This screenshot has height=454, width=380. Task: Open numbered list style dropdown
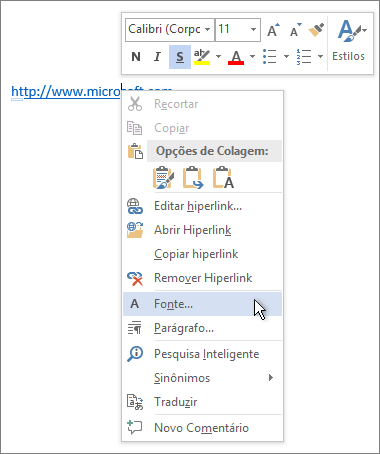coord(320,57)
